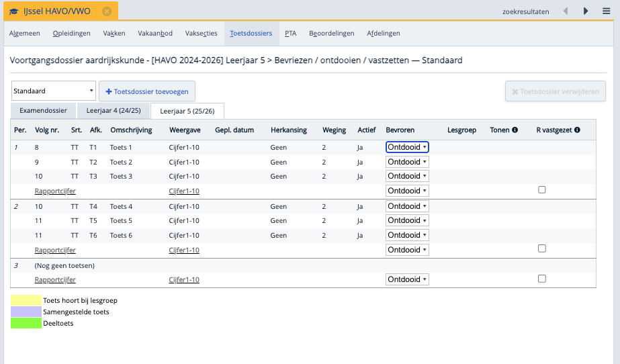
Task: Check R vastgezet for period 2 Rapportcijfer
Action: point(542,248)
